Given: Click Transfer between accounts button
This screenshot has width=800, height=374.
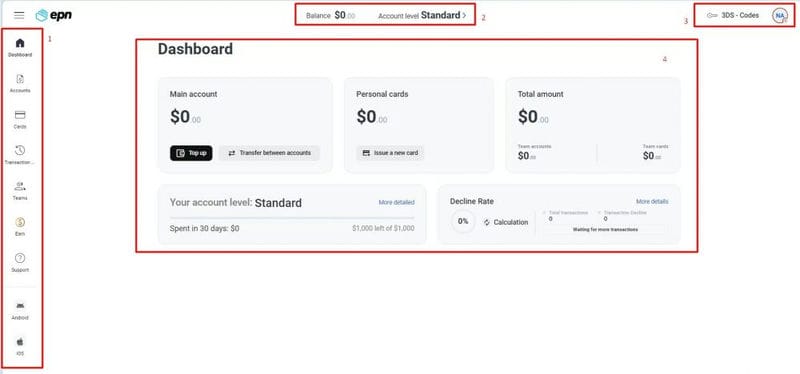Looking at the screenshot, I should (x=269, y=153).
